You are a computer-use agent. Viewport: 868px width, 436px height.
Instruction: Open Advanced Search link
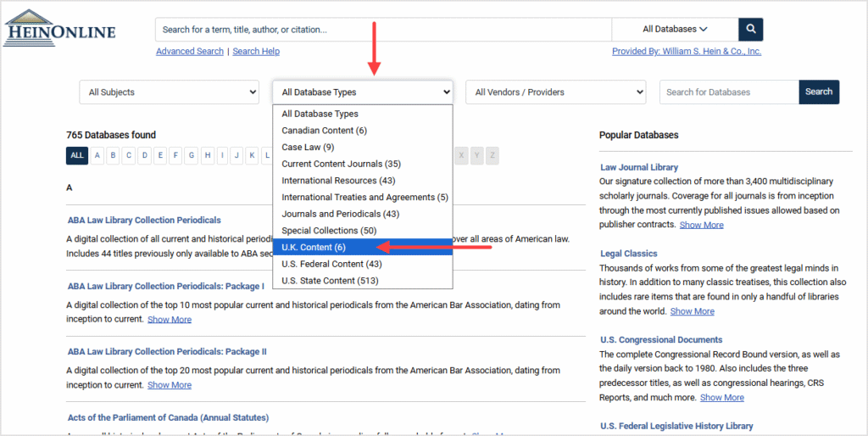point(190,52)
